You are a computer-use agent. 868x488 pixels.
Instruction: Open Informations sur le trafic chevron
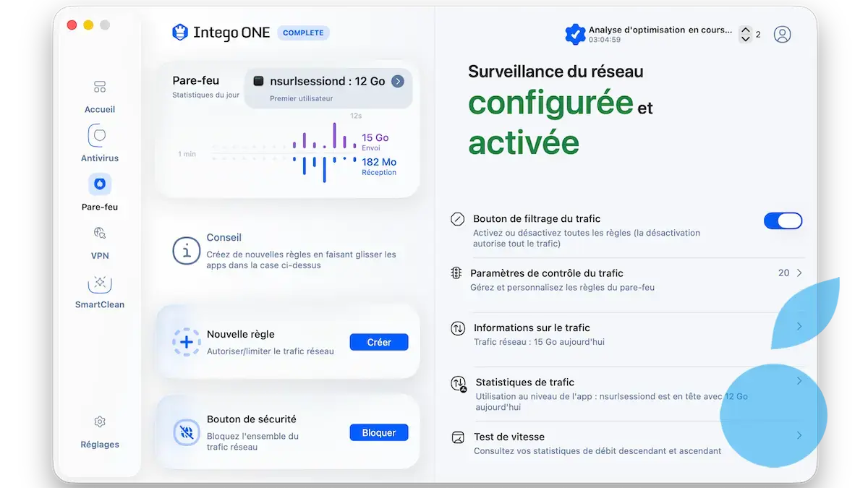(x=799, y=327)
